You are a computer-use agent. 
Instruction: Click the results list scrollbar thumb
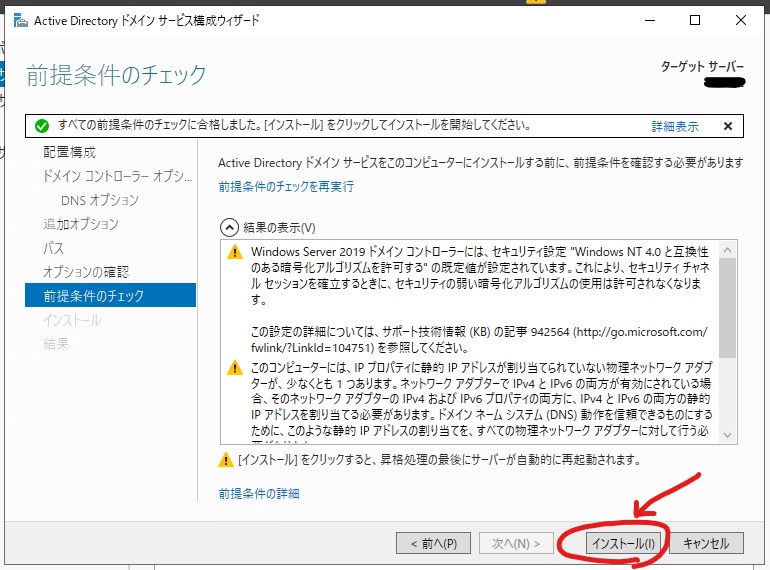coord(728,308)
